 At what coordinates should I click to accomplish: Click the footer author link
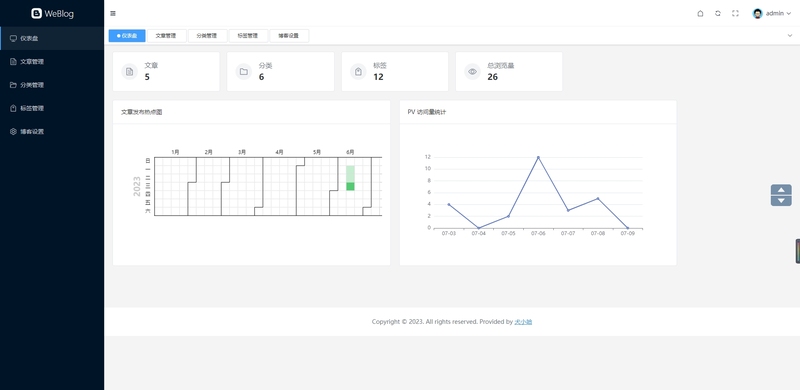(x=523, y=322)
